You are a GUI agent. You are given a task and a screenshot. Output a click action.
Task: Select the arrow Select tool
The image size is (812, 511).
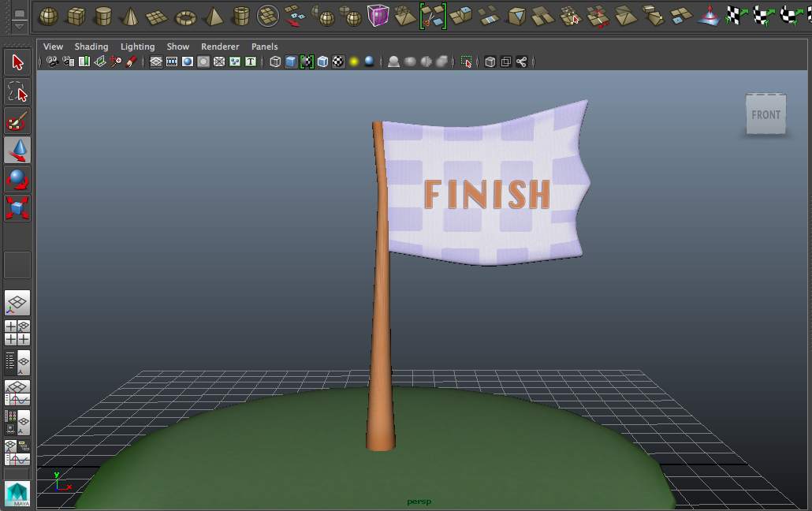pyautogui.click(x=17, y=62)
